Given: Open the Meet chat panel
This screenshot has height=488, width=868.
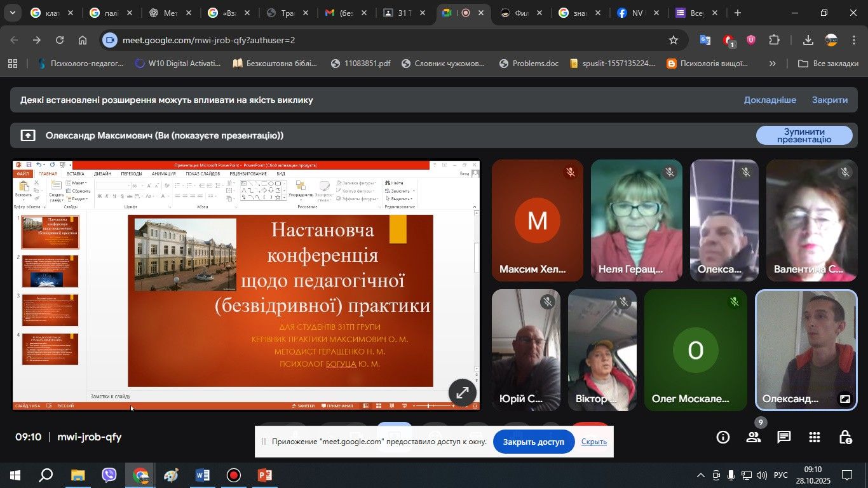Looking at the screenshot, I should [x=784, y=437].
